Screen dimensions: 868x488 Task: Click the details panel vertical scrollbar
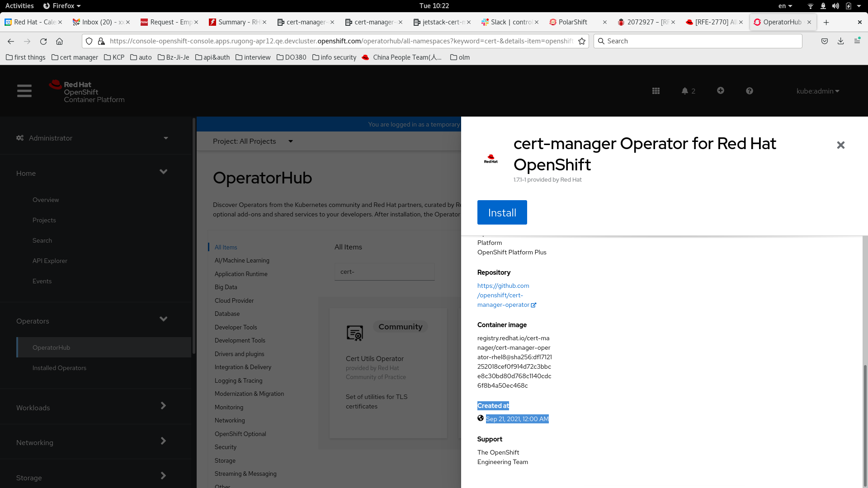point(865,425)
